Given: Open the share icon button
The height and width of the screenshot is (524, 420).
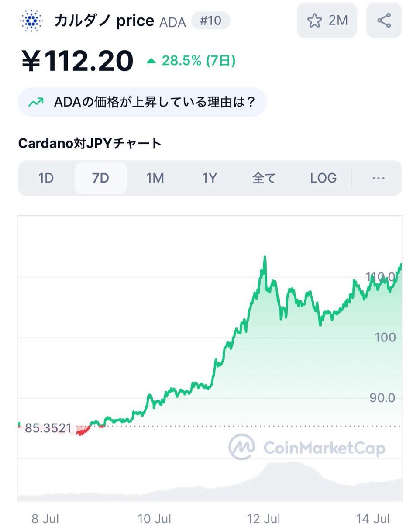Looking at the screenshot, I should [384, 21].
